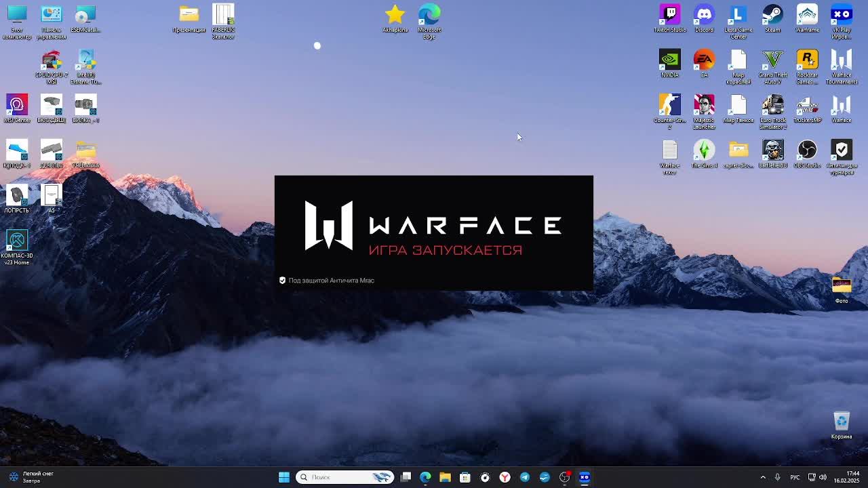Open the УЧЕБА folder icon

[x=85, y=154]
